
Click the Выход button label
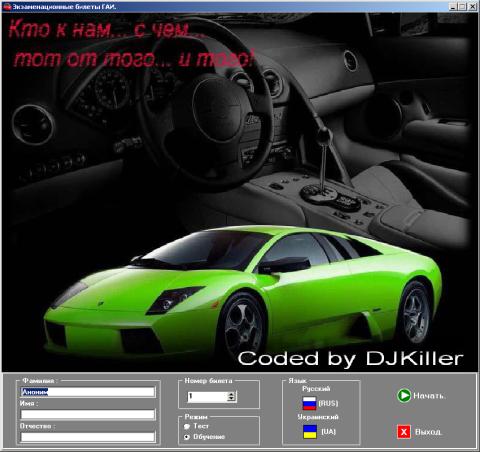(x=429, y=432)
